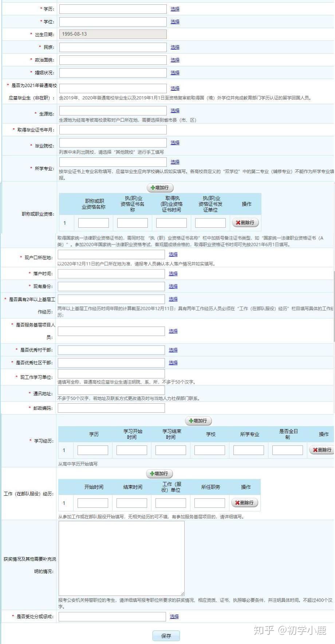Click the 是否全日制 cell input

pyautogui.click(x=288, y=450)
